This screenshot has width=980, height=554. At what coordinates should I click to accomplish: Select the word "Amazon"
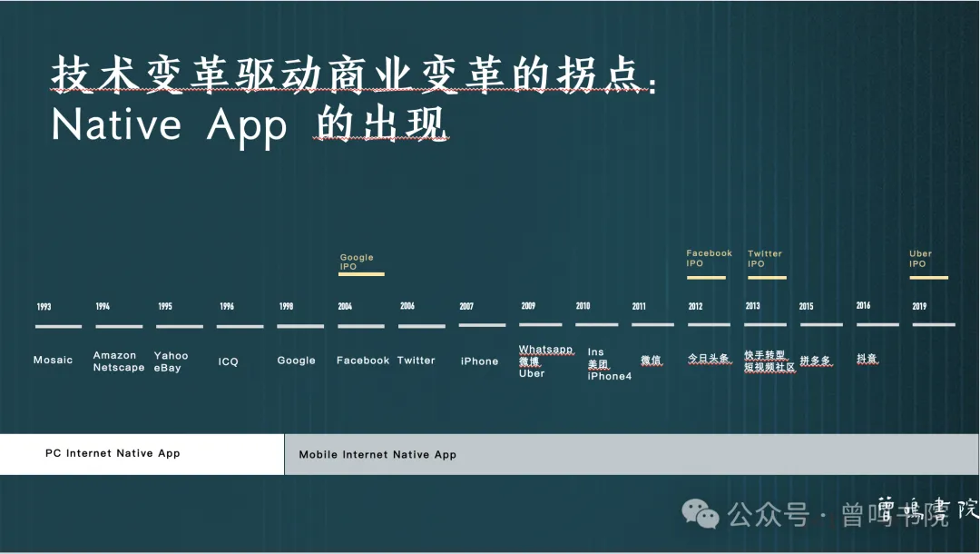tap(114, 355)
